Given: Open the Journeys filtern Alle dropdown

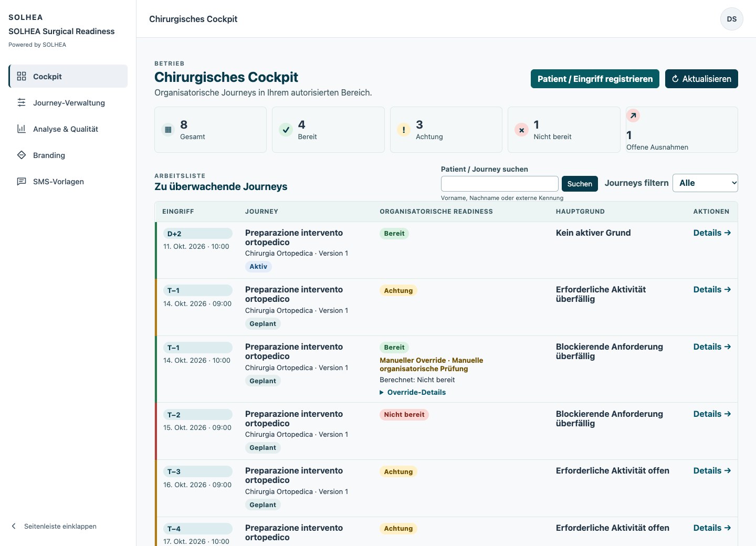Looking at the screenshot, I should (x=705, y=183).
